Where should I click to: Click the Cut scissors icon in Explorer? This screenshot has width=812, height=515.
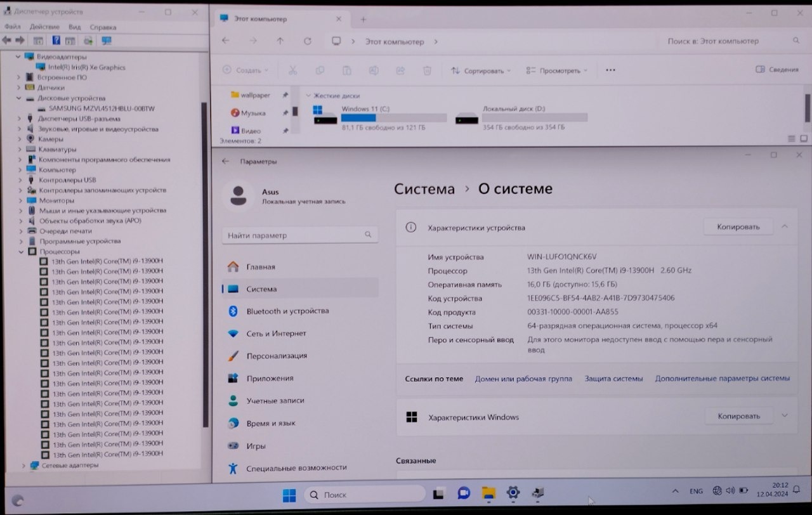pyautogui.click(x=292, y=70)
